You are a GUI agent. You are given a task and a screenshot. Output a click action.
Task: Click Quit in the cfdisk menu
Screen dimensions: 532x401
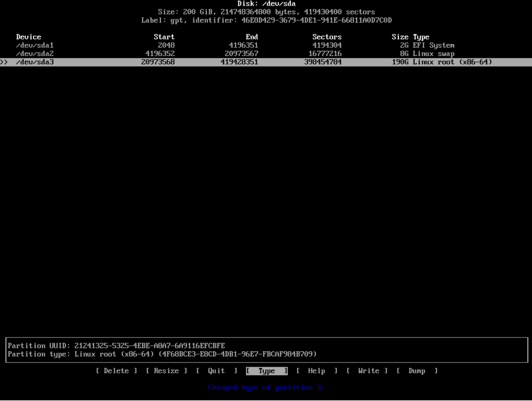pos(216,371)
